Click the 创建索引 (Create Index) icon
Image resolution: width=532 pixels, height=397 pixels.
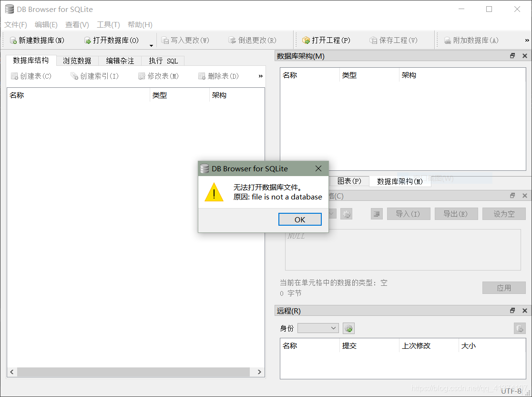coord(74,76)
